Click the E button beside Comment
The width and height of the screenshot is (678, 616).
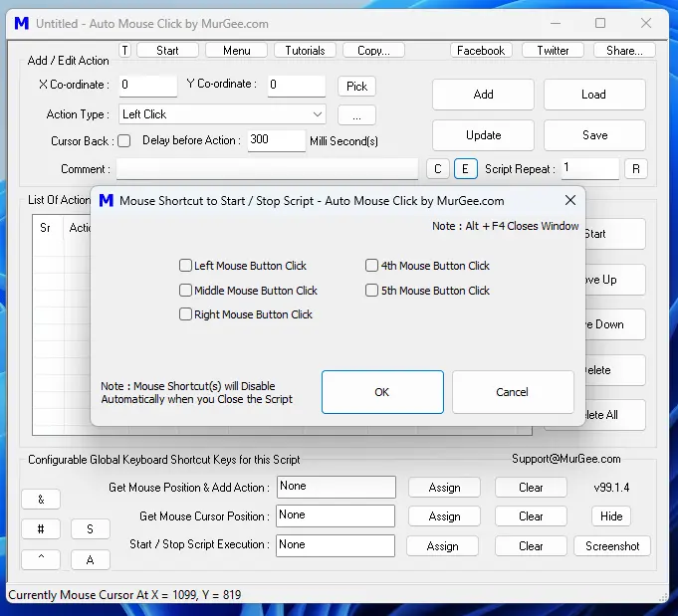[465, 168]
